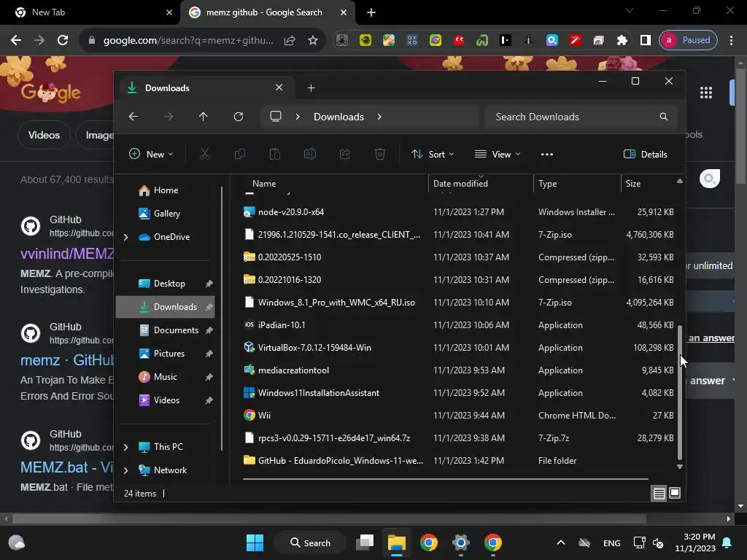Click the chevron after Downloads in address bar

click(x=379, y=117)
